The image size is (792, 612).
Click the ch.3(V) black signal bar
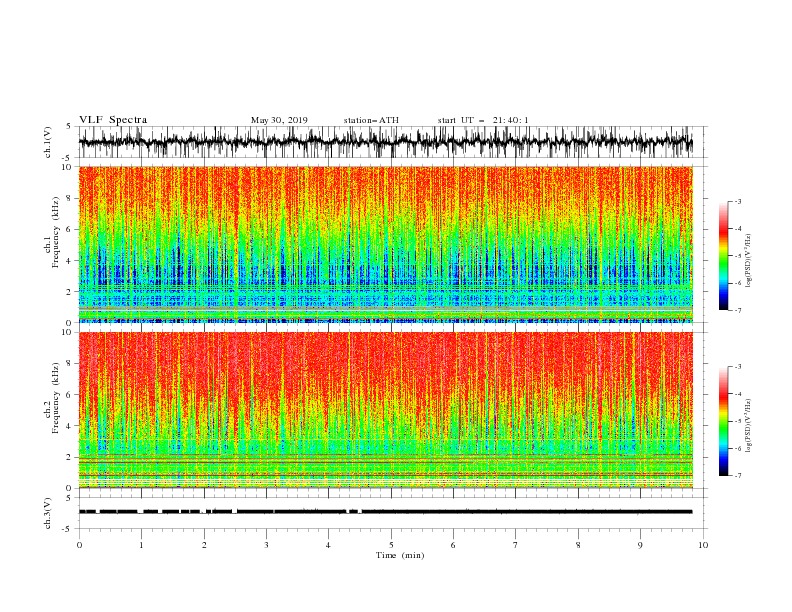tap(385, 512)
